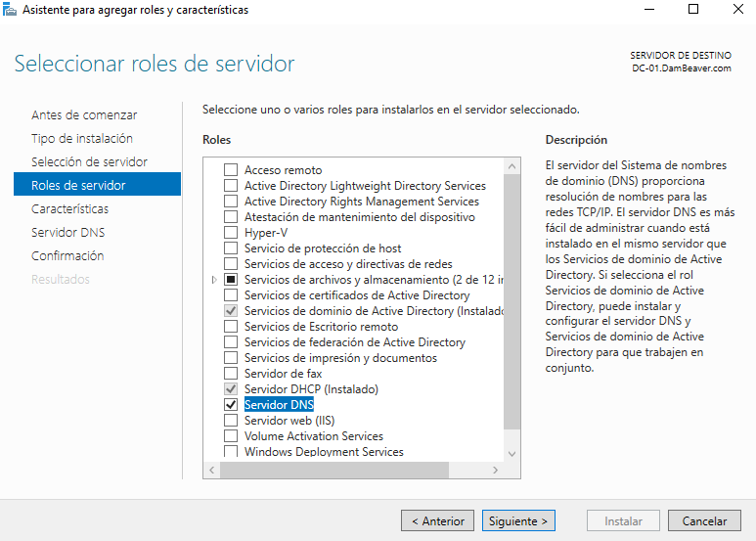Click the horizontal scroll right arrow
Screen dimensions: 756x541
click(x=495, y=470)
